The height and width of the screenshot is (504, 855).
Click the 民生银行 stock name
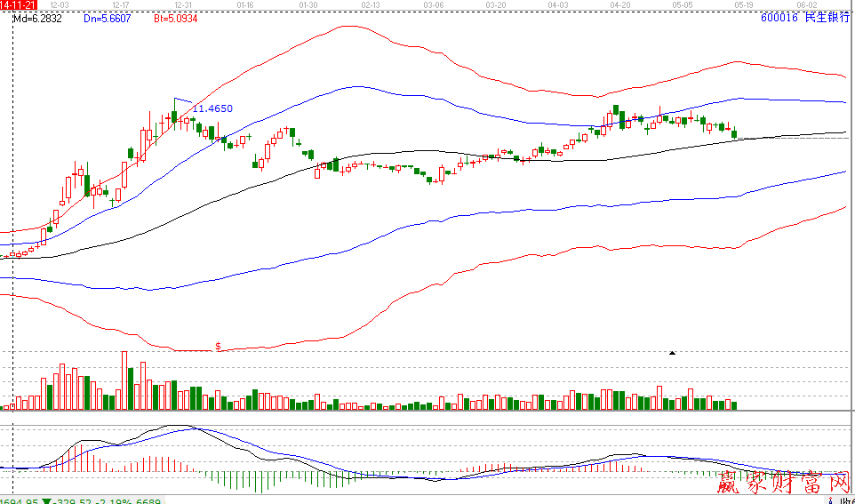point(827,17)
